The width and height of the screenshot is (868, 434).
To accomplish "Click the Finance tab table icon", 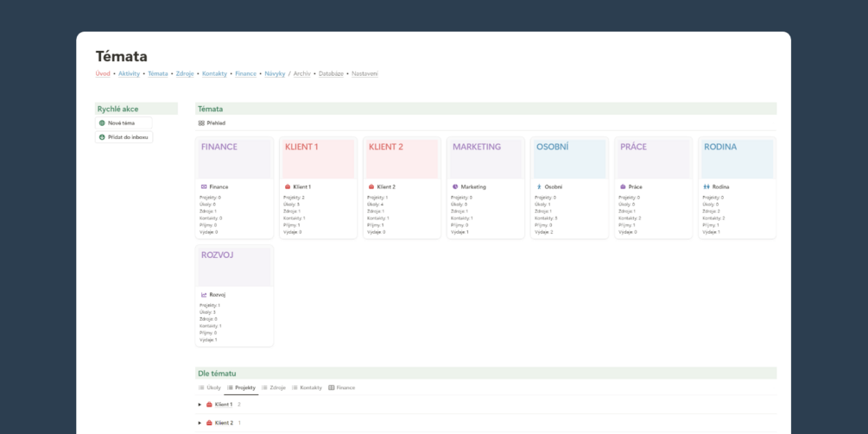I will coord(332,387).
